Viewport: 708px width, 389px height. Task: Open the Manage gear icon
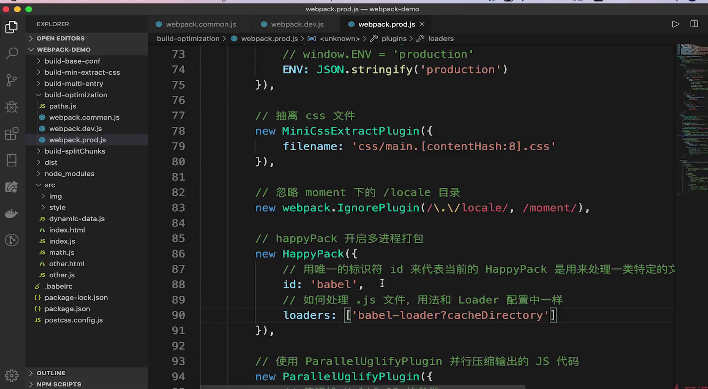(x=11, y=375)
